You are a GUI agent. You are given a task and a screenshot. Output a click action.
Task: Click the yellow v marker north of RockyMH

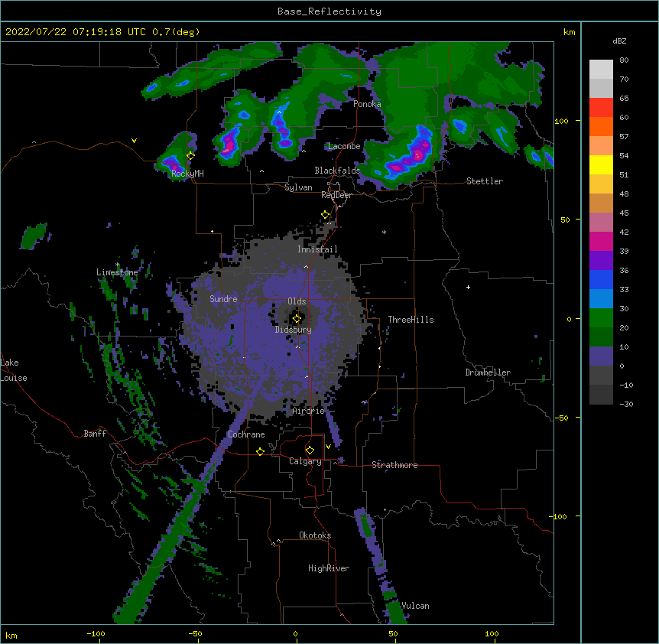[134, 141]
